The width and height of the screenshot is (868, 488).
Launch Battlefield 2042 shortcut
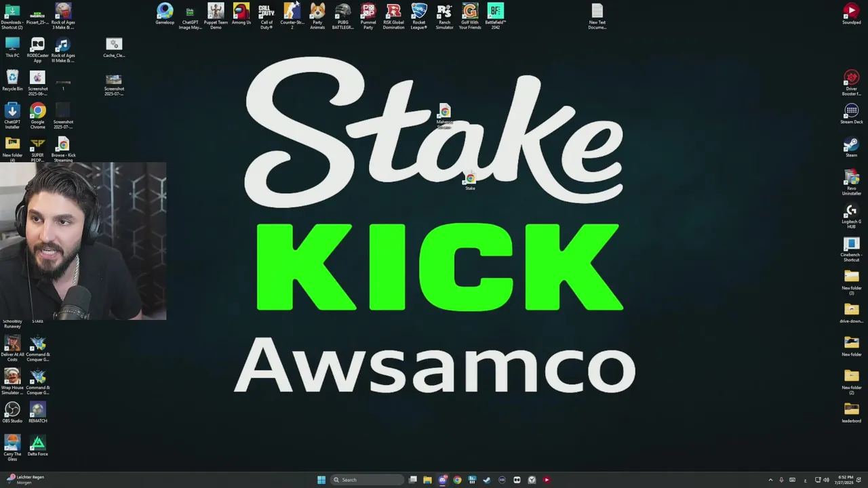[495, 16]
